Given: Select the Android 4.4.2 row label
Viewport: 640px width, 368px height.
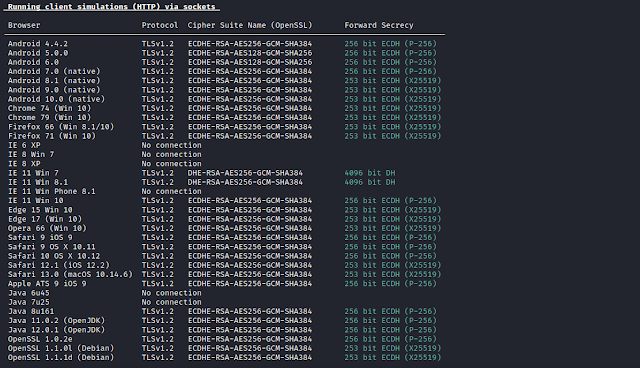Looking at the screenshot, I should click(x=38, y=44).
